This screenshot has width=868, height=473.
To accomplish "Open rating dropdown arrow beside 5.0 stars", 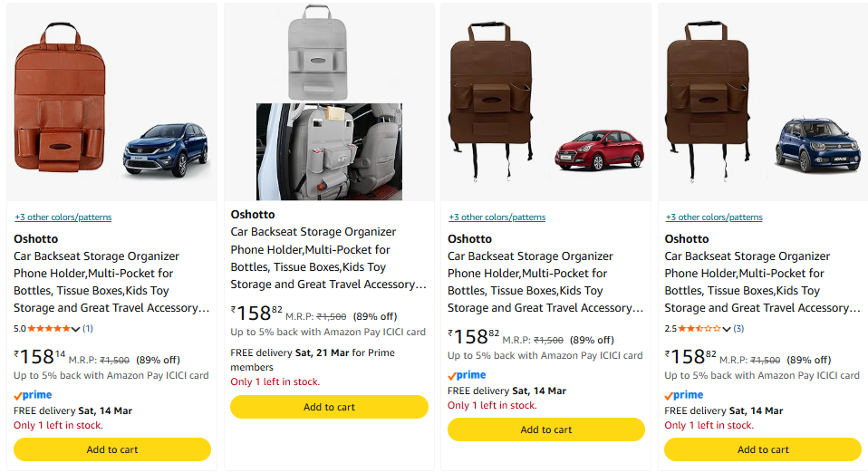I will [x=76, y=328].
